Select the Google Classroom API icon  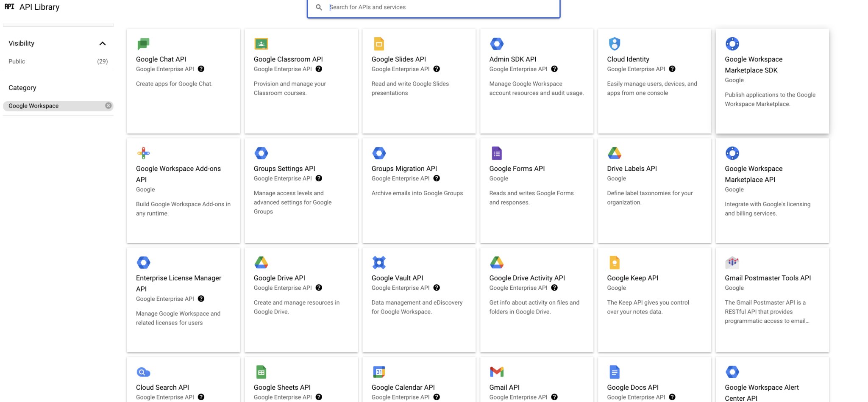point(261,44)
